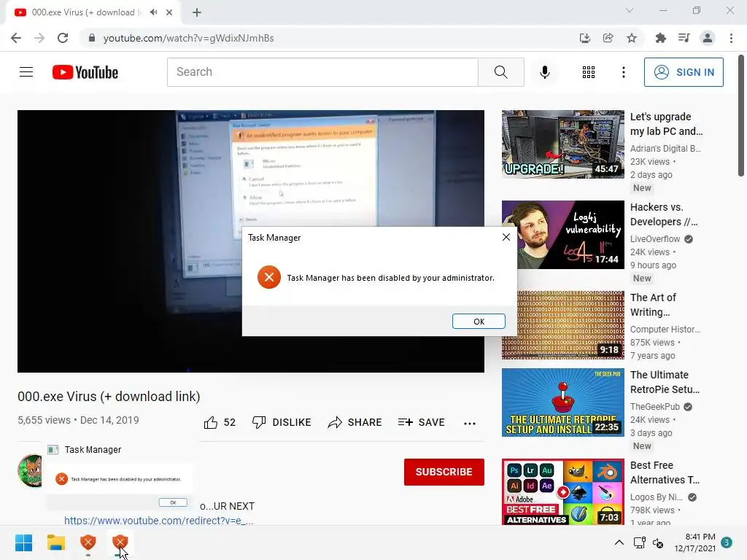Open a new browser tab
The width and height of the screenshot is (747, 560).
[197, 12]
